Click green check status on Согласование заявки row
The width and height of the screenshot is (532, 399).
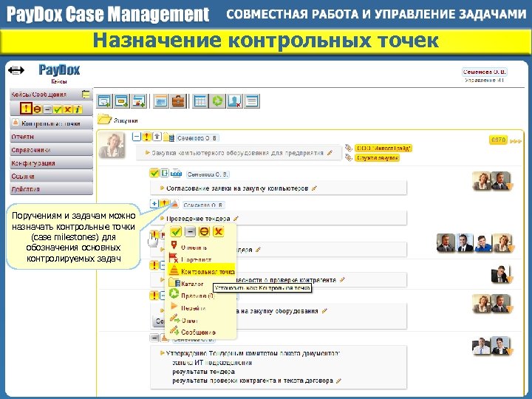coord(154,173)
